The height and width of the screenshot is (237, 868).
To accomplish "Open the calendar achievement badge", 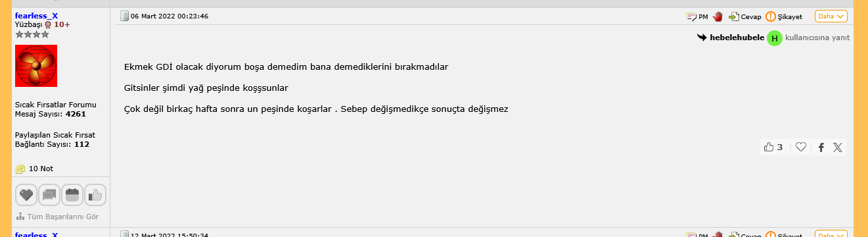I will point(72,194).
